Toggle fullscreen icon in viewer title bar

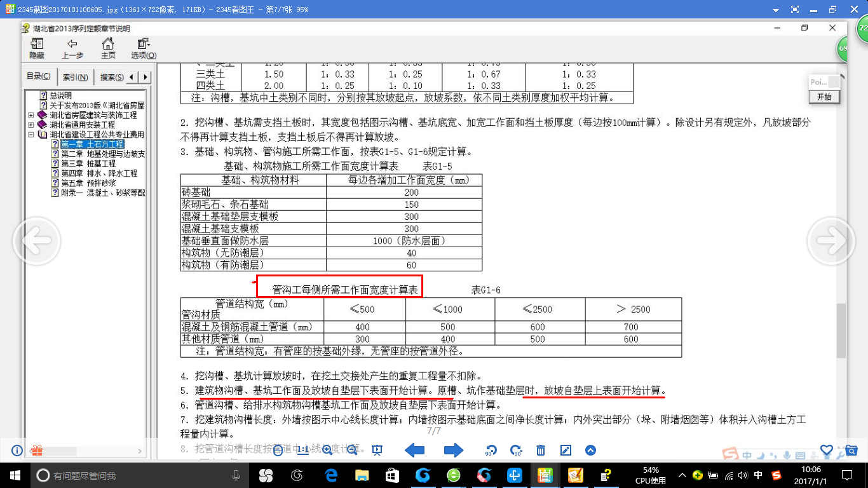tap(795, 10)
